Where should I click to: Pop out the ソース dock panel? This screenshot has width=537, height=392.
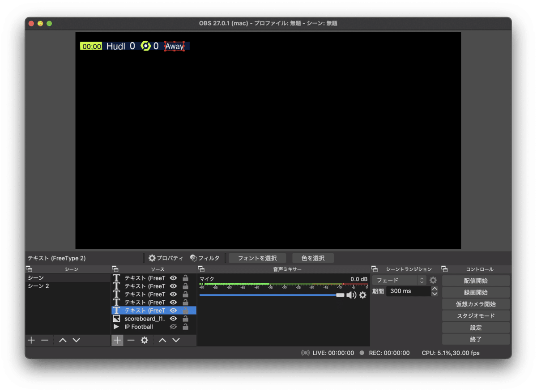115,269
